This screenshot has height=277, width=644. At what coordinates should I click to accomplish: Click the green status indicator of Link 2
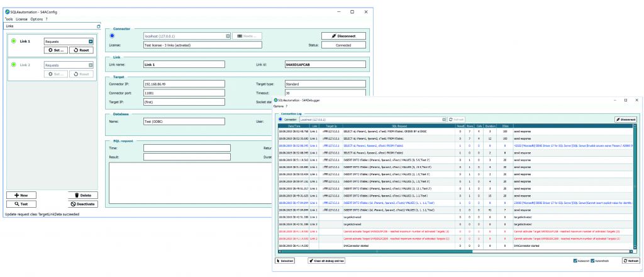pos(14,64)
